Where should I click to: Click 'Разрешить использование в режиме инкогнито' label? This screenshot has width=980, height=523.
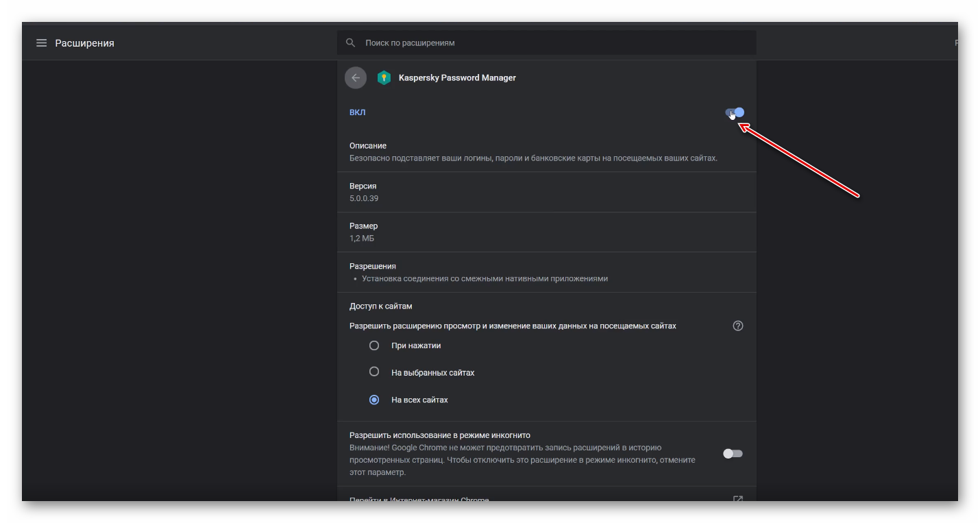tap(440, 435)
